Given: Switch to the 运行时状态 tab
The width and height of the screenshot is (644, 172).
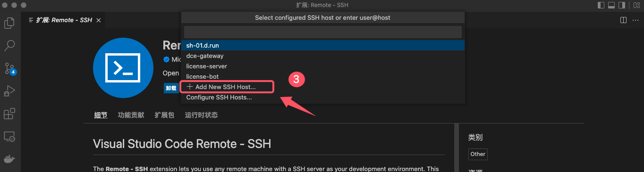Looking at the screenshot, I should tap(201, 115).
